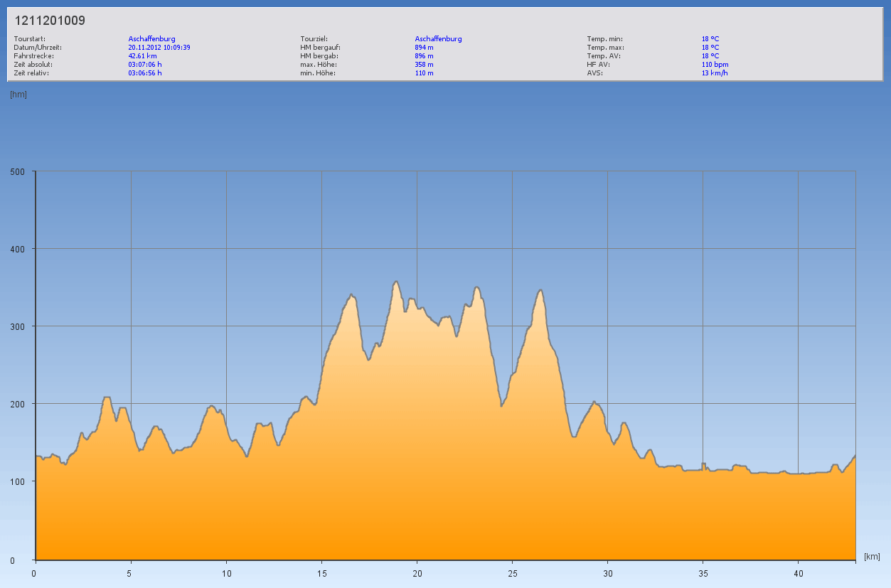Click the [km] x-axis unit label
The height and width of the screenshot is (588, 891).
pos(872,556)
